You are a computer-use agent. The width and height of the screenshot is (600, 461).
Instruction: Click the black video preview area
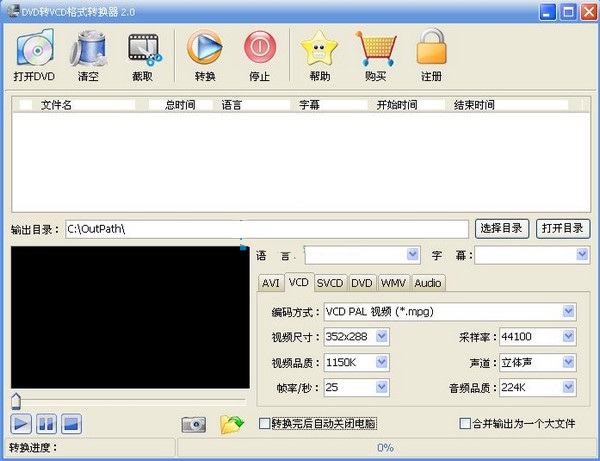click(x=130, y=318)
